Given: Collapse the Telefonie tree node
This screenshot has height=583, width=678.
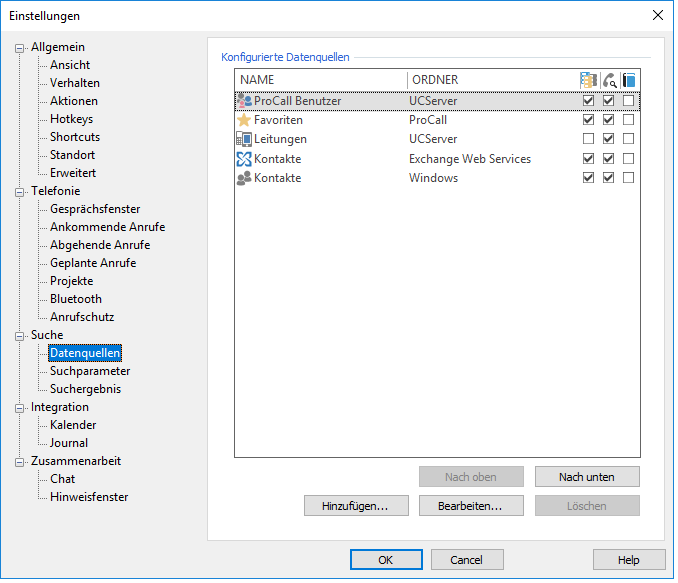Looking at the screenshot, I should pyautogui.click(x=19, y=192).
